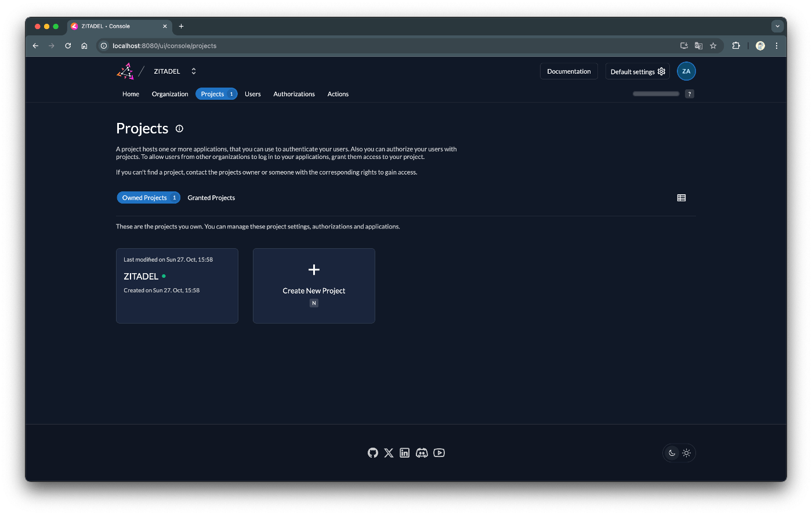Select the Owned Projects filter

pos(148,198)
